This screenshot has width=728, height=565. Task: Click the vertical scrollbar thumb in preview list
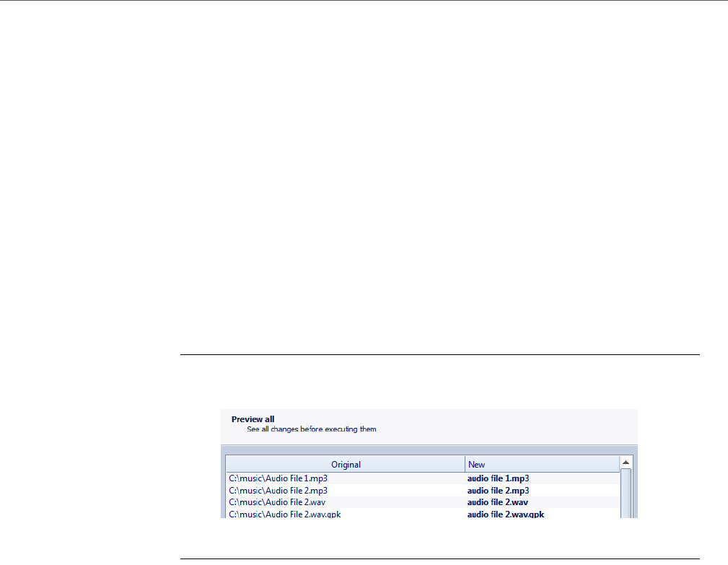(626, 493)
